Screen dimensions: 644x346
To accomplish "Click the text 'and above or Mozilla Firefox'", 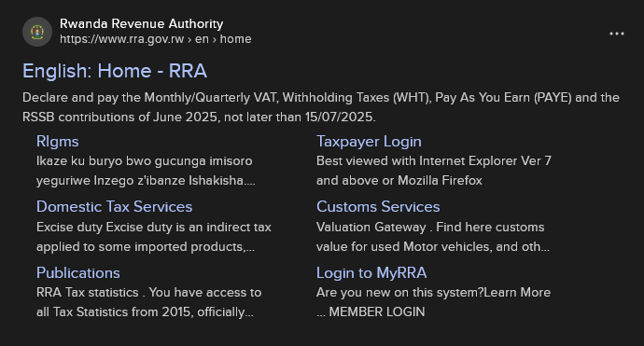I will pos(399,181).
